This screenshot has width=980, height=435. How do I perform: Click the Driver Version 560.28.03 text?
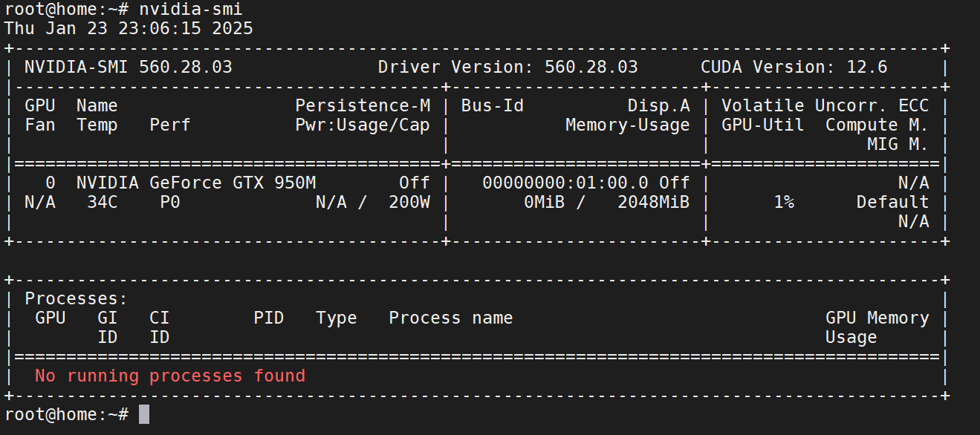pyautogui.click(x=507, y=67)
